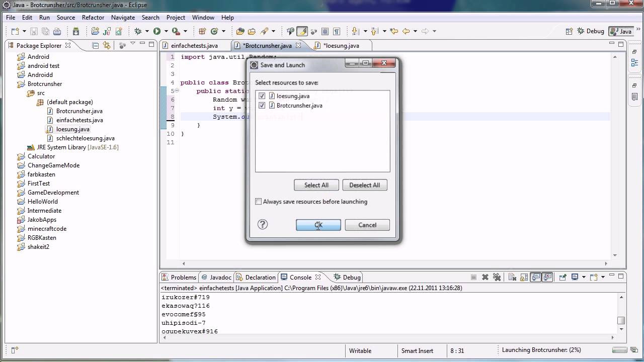Click the Show Whitespace Characters icon
The width and height of the screenshot is (644, 362).
point(337,31)
